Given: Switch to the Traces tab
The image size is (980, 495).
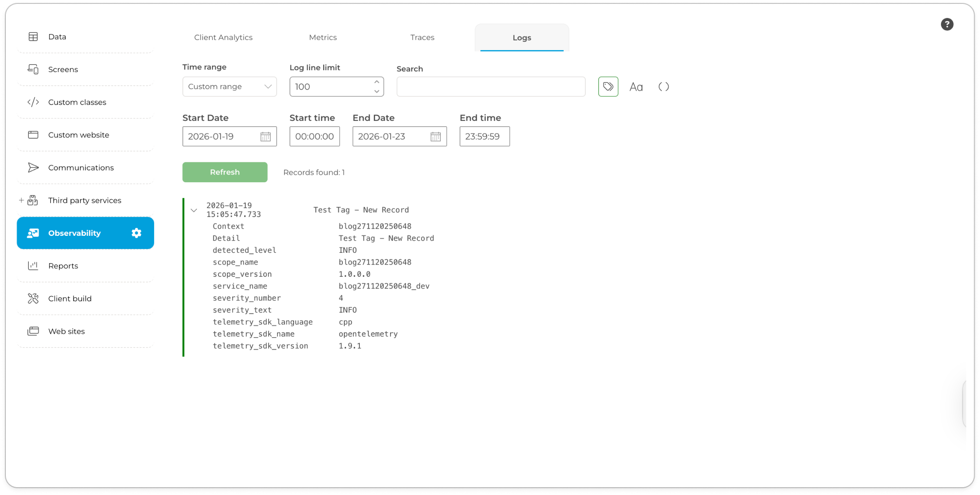Looking at the screenshot, I should click(422, 38).
